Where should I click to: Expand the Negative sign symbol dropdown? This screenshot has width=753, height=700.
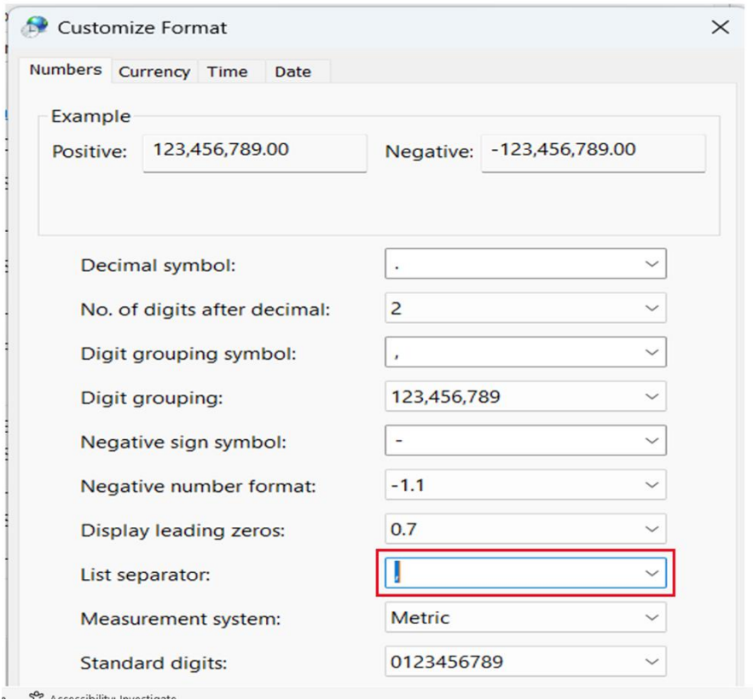point(652,441)
